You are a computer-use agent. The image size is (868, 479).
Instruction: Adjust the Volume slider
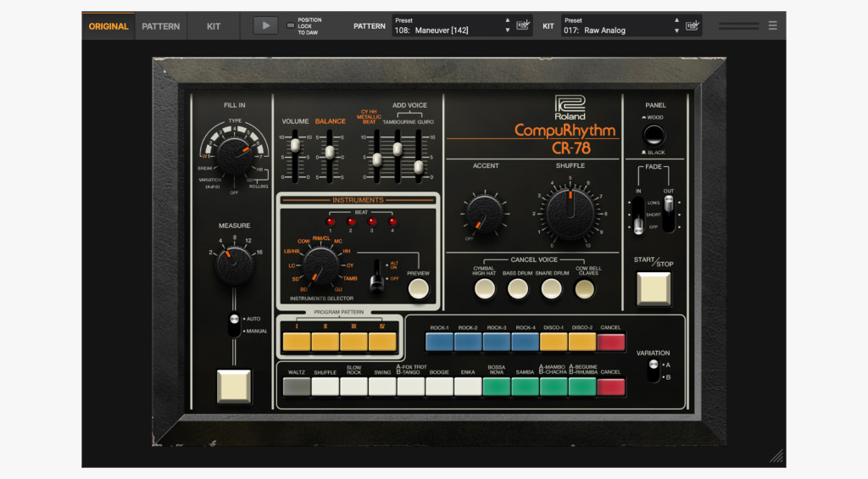(x=295, y=146)
